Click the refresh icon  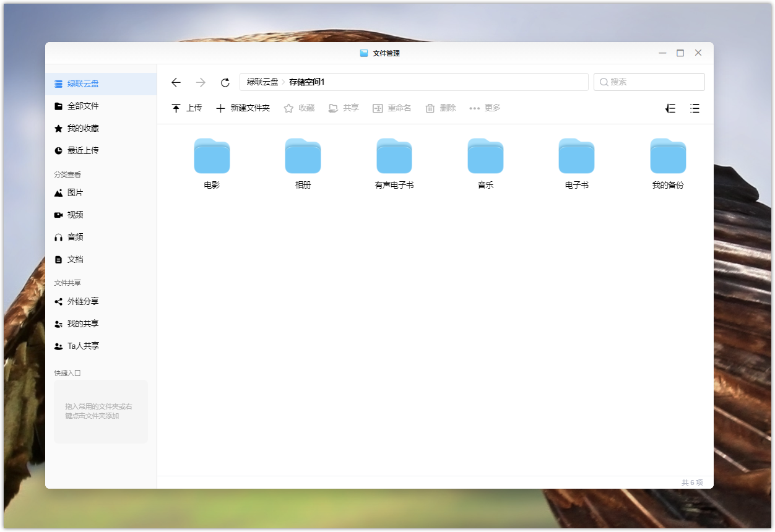(225, 82)
